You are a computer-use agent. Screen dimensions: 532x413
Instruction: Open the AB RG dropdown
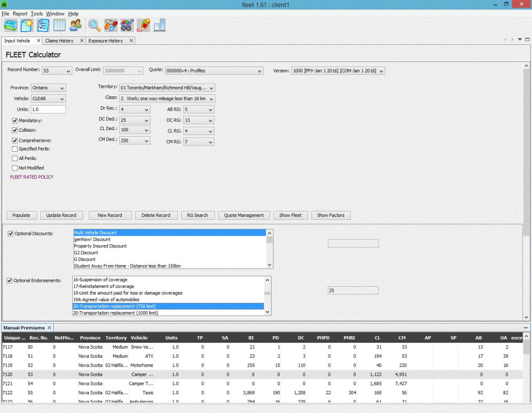coord(198,109)
